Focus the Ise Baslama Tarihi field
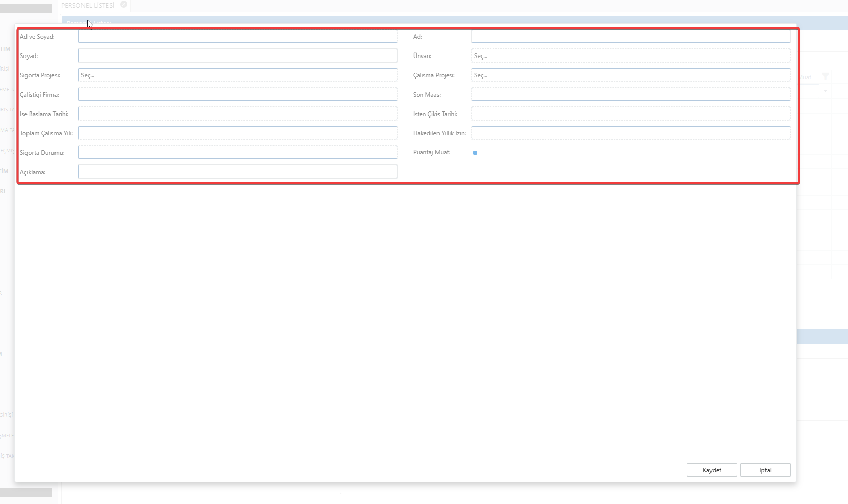The width and height of the screenshot is (848, 504). (237, 114)
